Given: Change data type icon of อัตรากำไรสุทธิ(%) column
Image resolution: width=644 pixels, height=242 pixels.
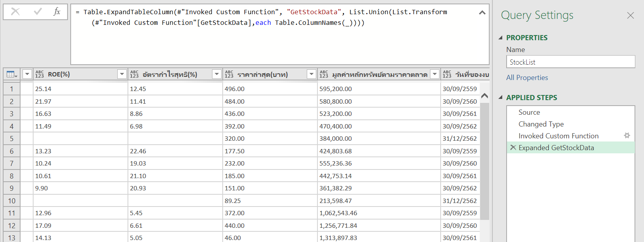Looking at the screenshot, I should click(x=134, y=74).
